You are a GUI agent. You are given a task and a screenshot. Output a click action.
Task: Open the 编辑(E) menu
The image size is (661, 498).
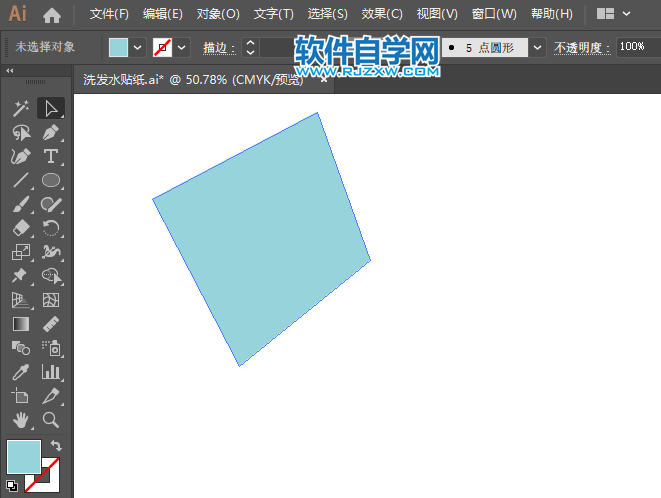point(163,14)
